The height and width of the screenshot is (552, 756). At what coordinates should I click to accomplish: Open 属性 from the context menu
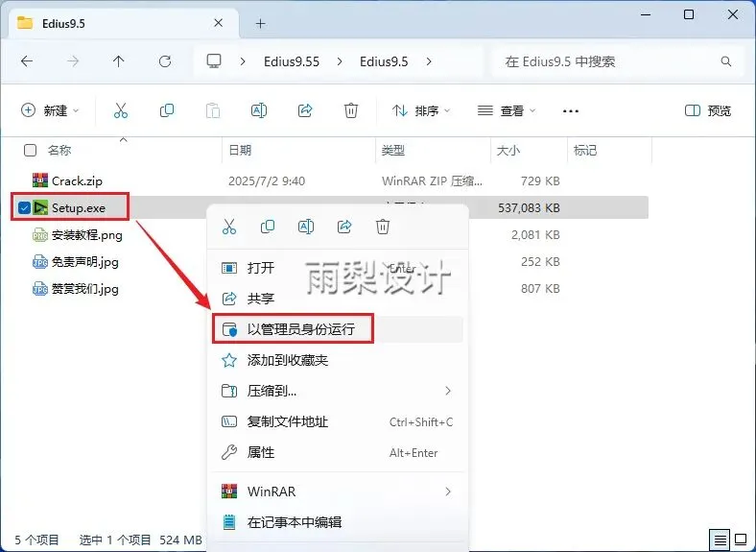(x=338, y=452)
